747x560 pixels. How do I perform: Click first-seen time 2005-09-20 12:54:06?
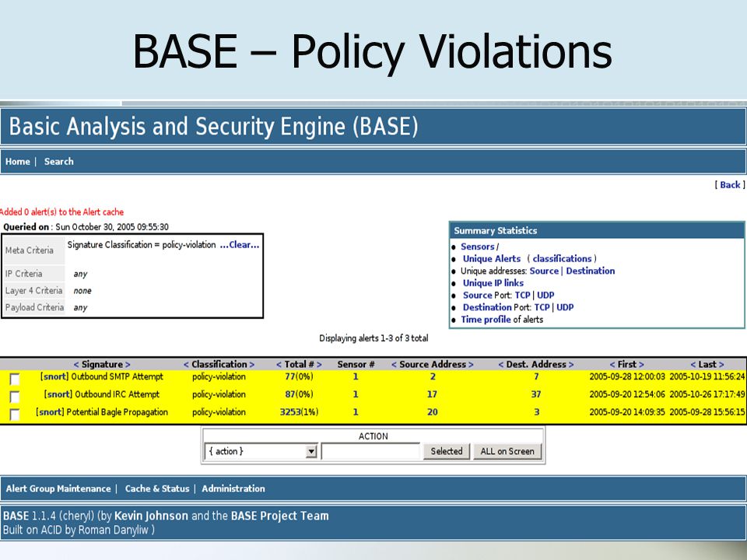(x=627, y=394)
